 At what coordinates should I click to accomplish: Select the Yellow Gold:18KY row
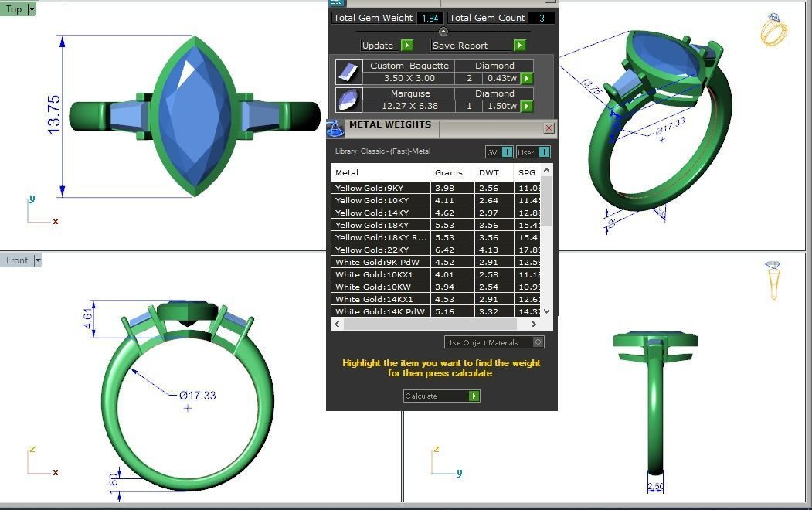[436, 225]
